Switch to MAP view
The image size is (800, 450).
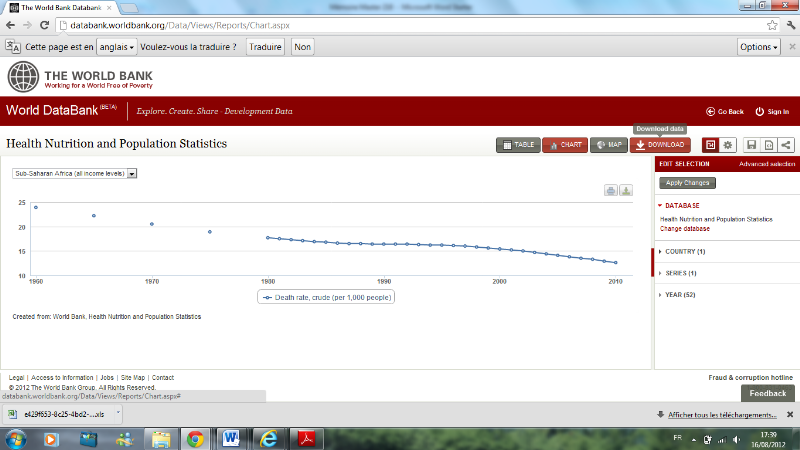[609, 145]
